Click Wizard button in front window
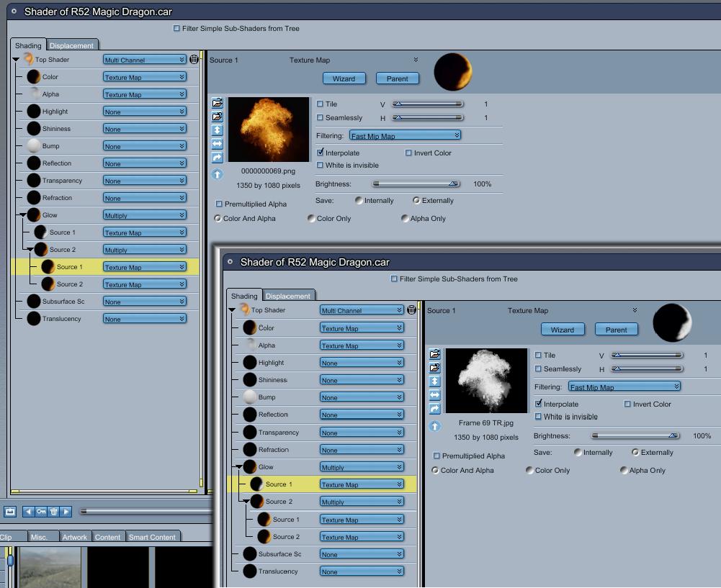The image size is (721, 588). pyautogui.click(x=563, y=330)
